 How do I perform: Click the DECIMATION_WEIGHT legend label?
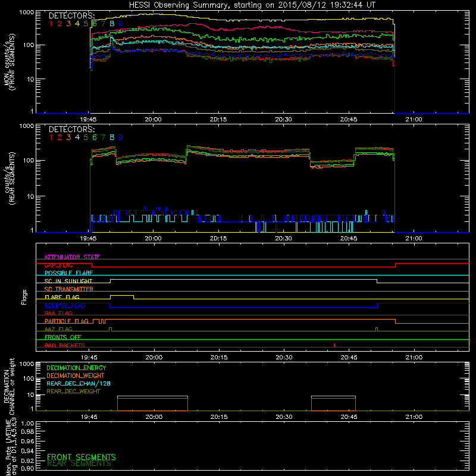tap(76, 375)
